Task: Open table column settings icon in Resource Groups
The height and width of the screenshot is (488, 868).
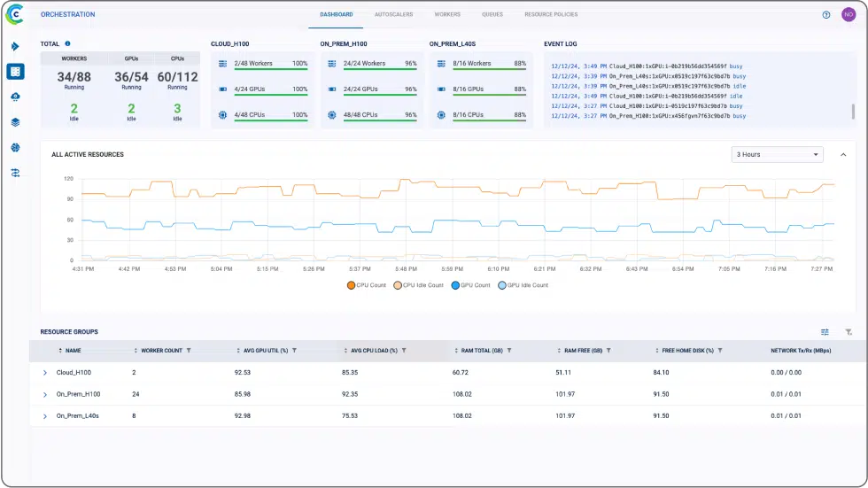Action: pyautogui.click(x=825, y=332)
